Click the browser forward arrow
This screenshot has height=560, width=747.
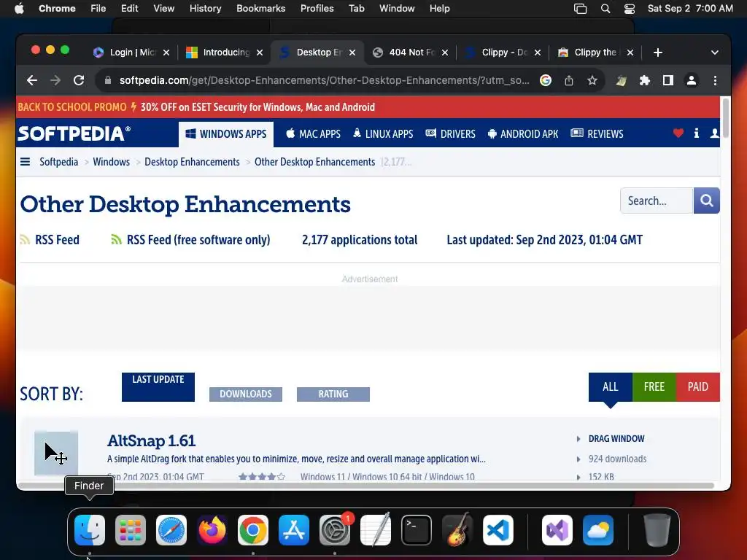tap(55, 80)
